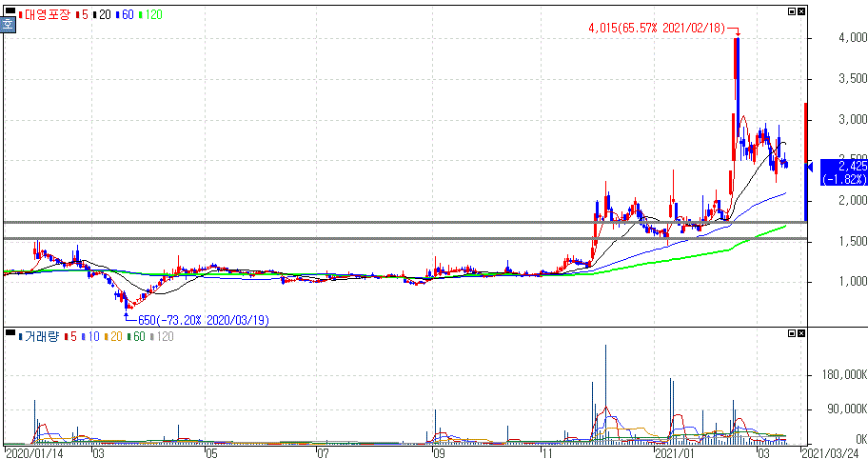
Task: Click the 4,000 price axis label
Action: pos(853,38)
